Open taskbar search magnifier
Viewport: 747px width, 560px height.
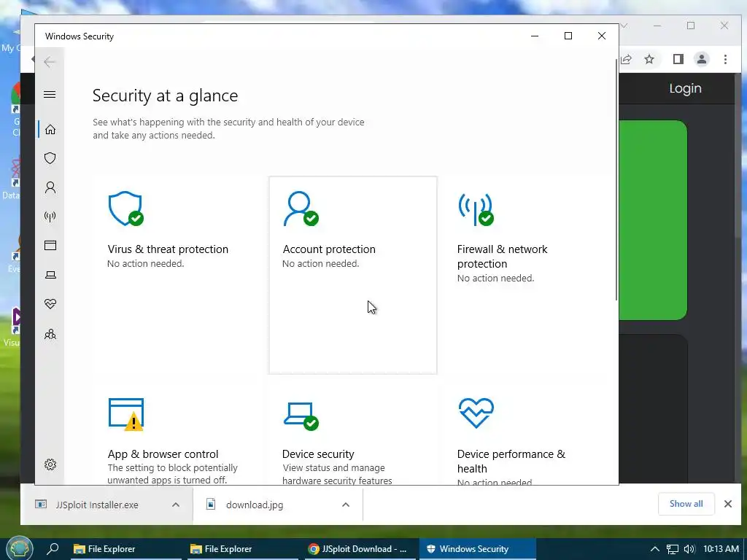click(53, 549)
